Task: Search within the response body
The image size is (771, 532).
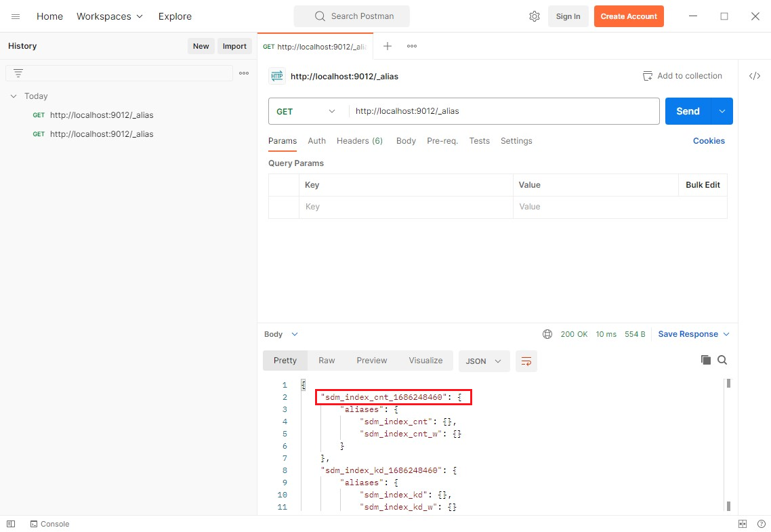Action: pyautogui.click(x=722, y=360)
